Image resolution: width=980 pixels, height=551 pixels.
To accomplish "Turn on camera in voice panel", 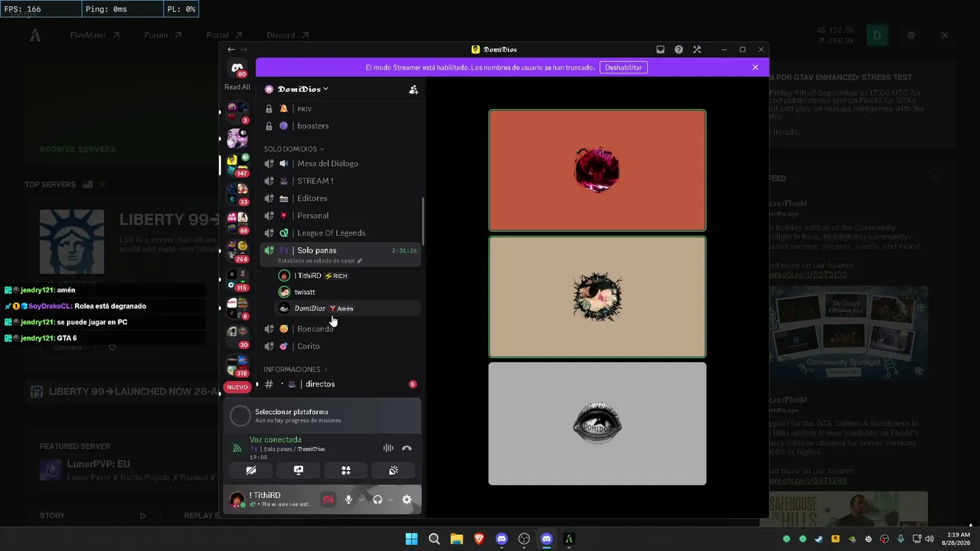I will (251, 471).
